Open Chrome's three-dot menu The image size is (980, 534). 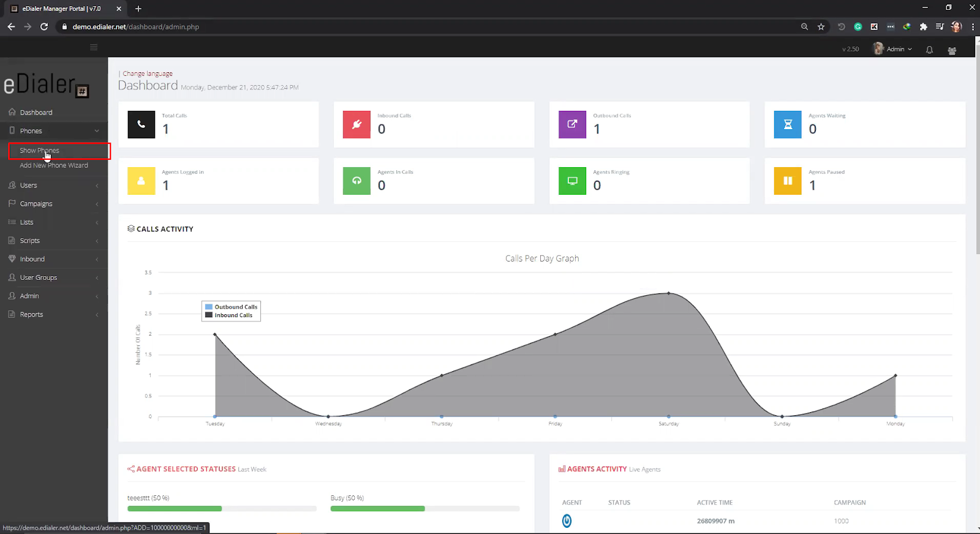click(973, 26)
